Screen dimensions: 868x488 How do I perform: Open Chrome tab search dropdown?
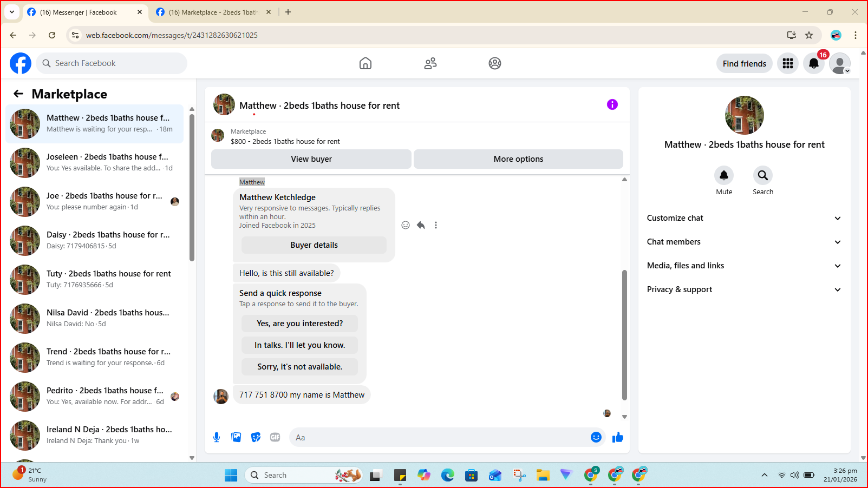coord(12,12)
